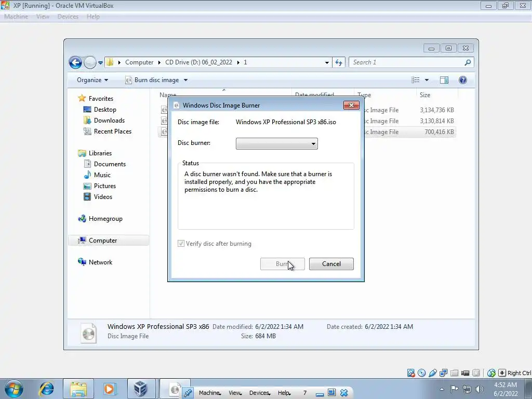Open the Windows Start orb
This screenshot has height=399, width=532.
(14, 389)
